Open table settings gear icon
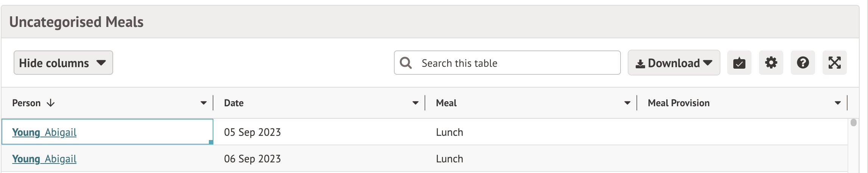This screenshot has width=868, height=173. tap(771, 63)
